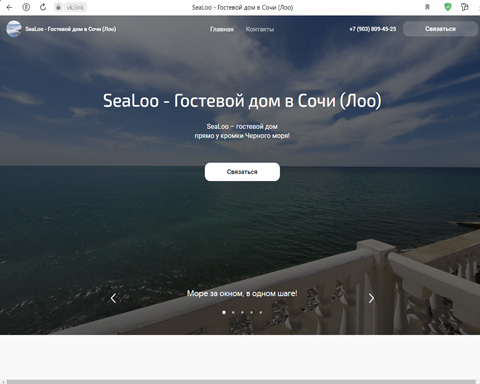Bookmark the page with the bookmark icon
Viewport: 480px width, 384px height.
coord(427,7)
